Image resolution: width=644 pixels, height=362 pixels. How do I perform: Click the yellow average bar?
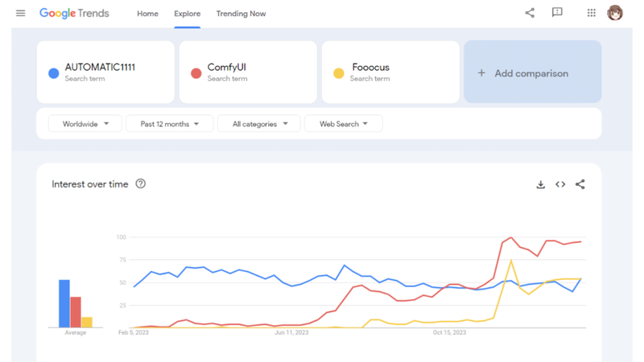(87, 323)
